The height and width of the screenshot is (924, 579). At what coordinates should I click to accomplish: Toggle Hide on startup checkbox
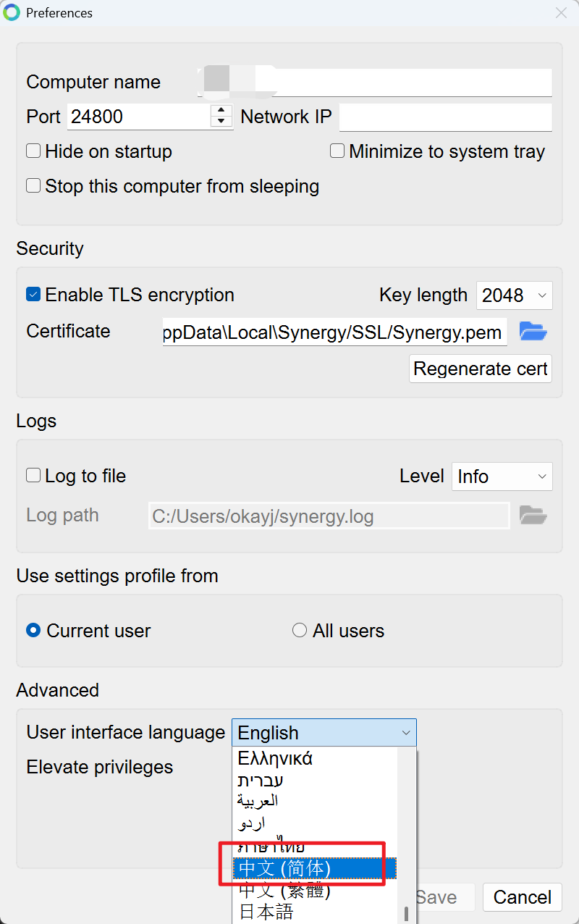(x=33, y=151)
